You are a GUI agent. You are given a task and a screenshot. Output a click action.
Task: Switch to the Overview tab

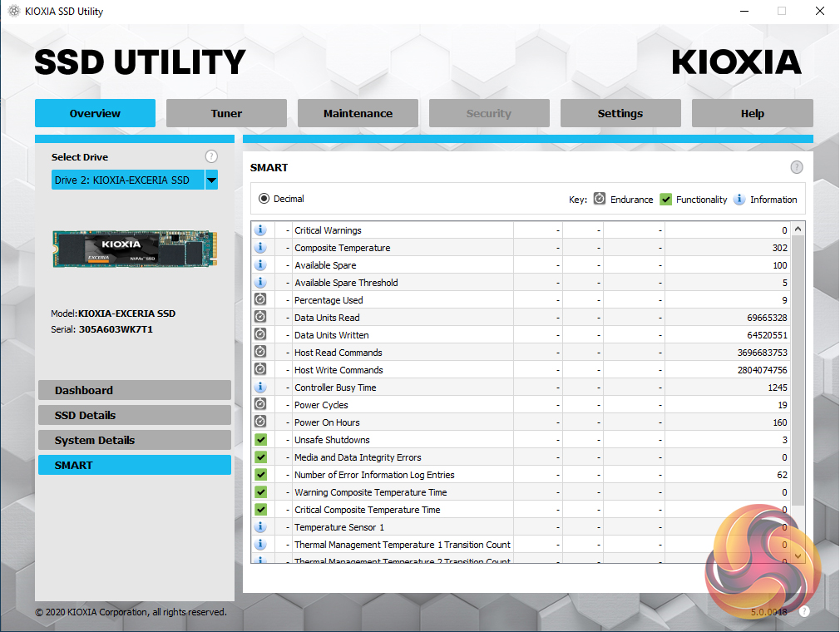tap(96, 113)
